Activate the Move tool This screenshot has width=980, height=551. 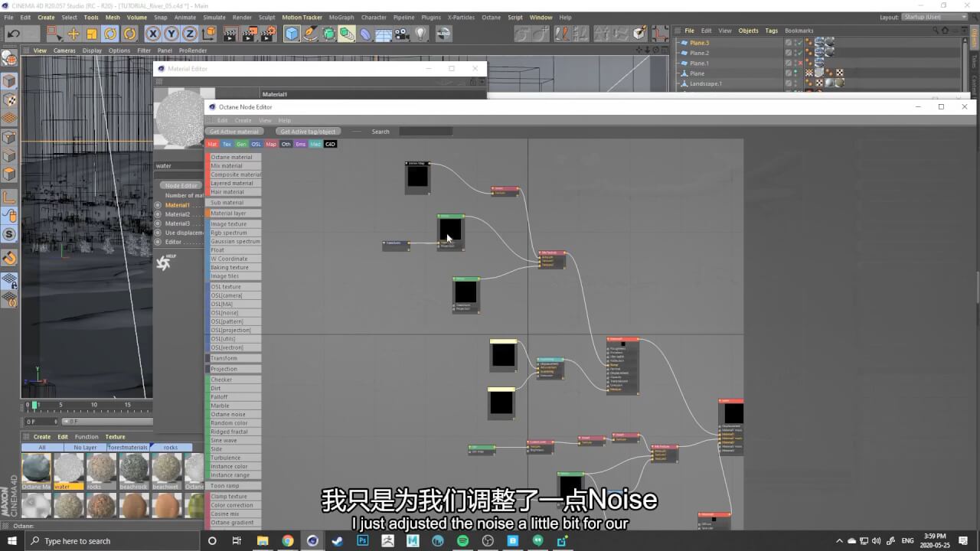73,34
